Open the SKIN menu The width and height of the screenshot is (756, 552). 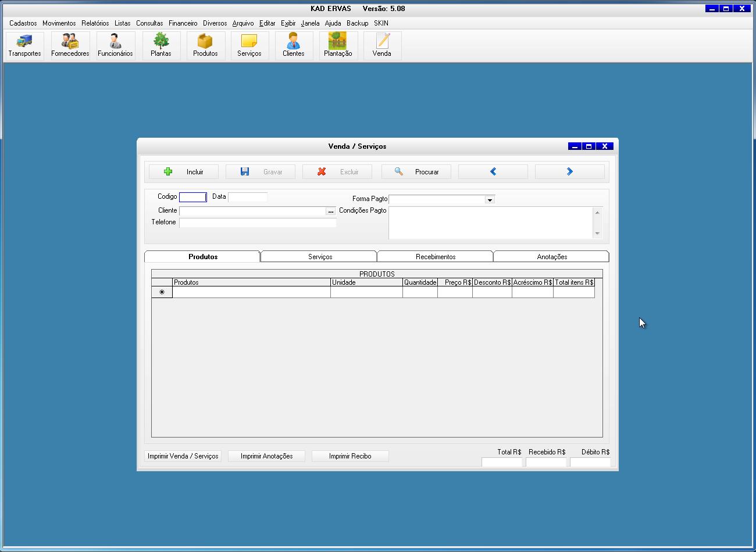tap(381, 23)
